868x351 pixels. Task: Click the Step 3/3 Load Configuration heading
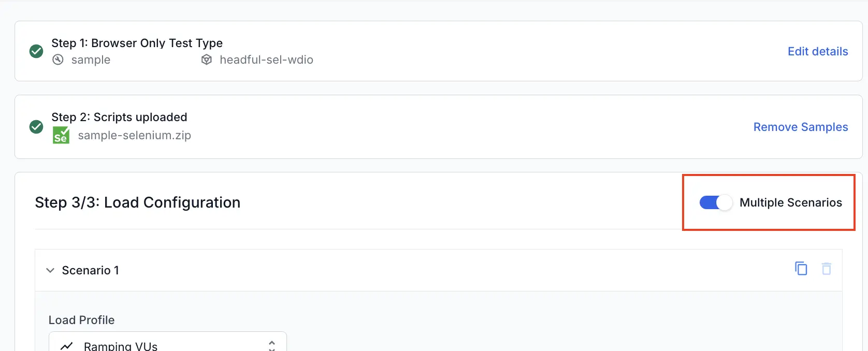pyautogui.click(x=137, y=202)
